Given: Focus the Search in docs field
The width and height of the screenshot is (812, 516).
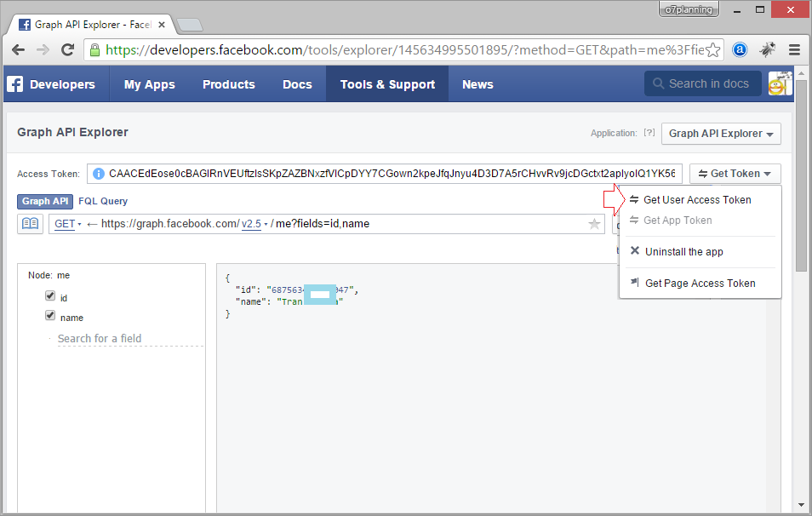Looking at the screenshot, I should (703, 83).
